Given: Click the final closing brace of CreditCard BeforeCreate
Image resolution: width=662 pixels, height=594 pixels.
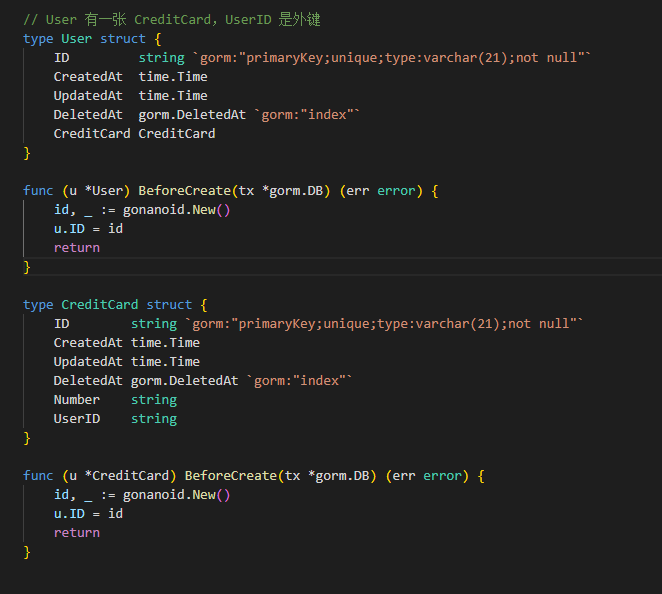Looking at the screenshot, I should click(x=27, y=552).
